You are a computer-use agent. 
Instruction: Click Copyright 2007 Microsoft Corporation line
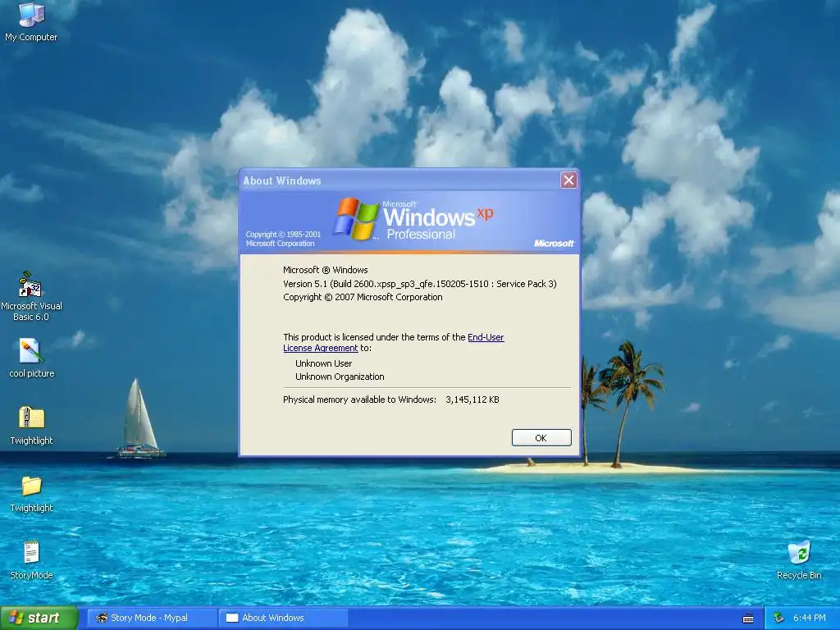363,297
